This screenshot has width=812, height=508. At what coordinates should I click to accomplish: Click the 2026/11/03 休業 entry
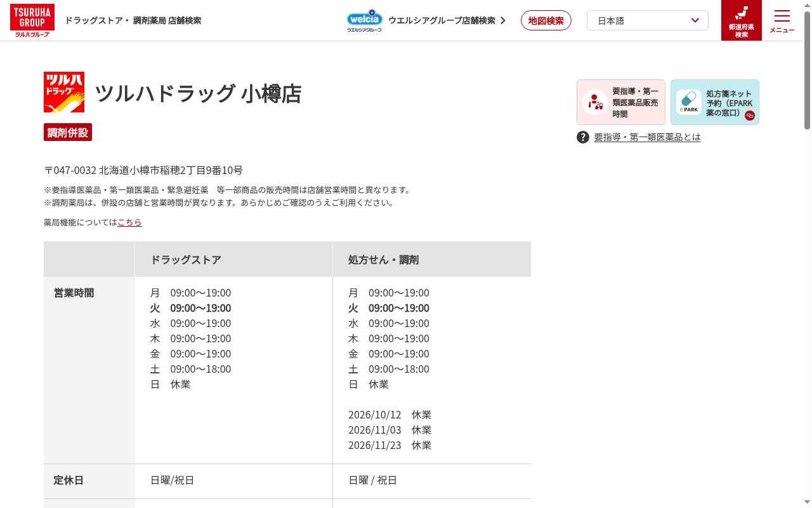(x=390, y=430)
